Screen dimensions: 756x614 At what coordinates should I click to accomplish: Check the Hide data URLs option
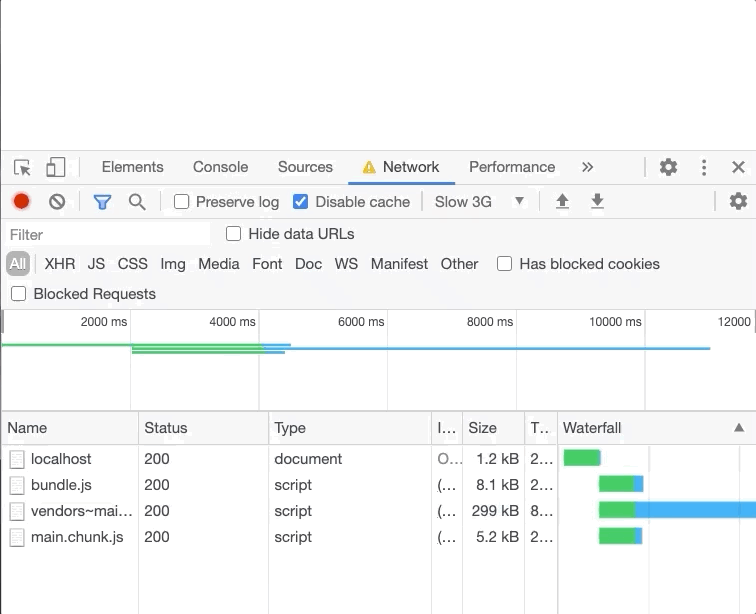[234, 234]
